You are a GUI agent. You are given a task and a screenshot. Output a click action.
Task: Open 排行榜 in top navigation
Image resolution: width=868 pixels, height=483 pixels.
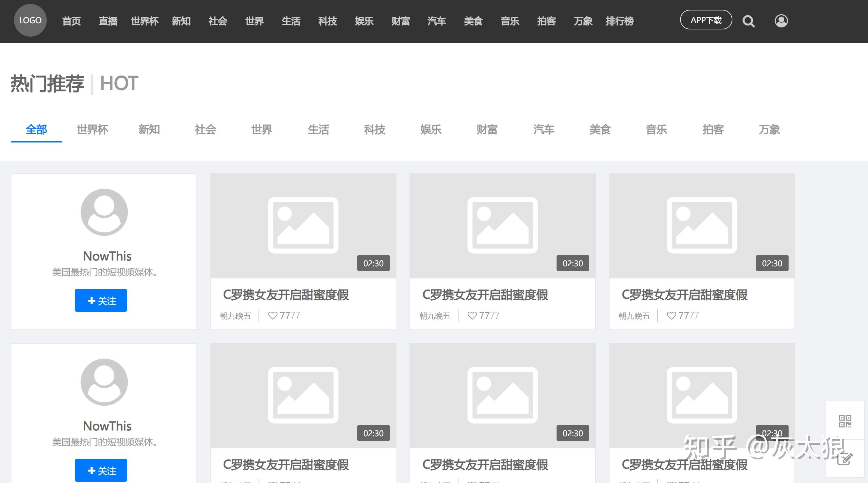pos(619,21)
